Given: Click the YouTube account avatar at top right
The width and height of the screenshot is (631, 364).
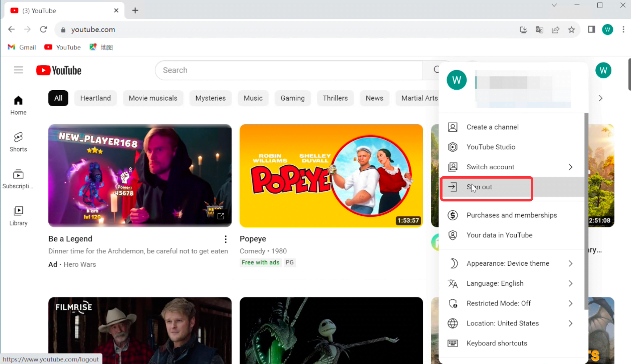Looking at the screenshot, I should (603, 70).
